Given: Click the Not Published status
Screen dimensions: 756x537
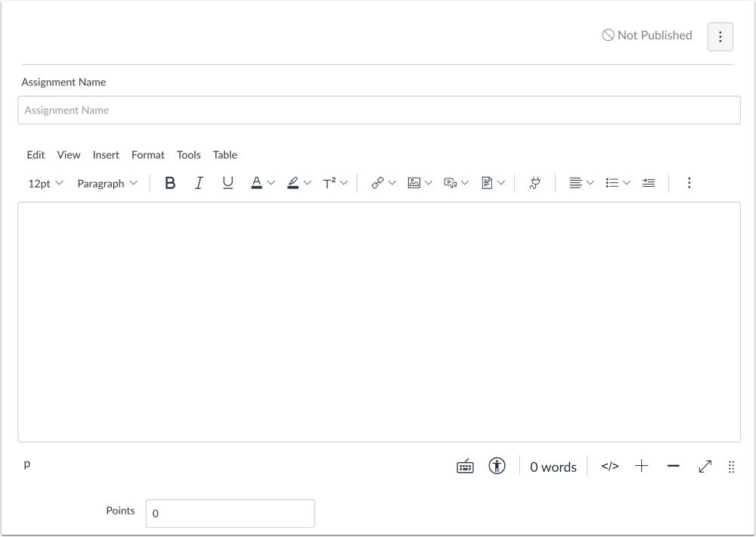Looking at the screenshot, I should pyautogui.click(x=646, y=36).
